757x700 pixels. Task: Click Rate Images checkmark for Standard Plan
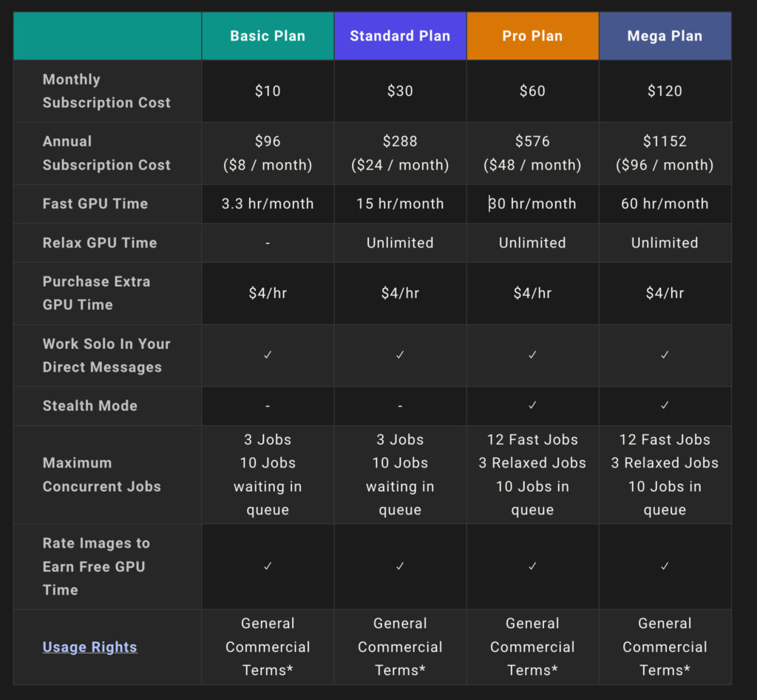coord(400,566)
